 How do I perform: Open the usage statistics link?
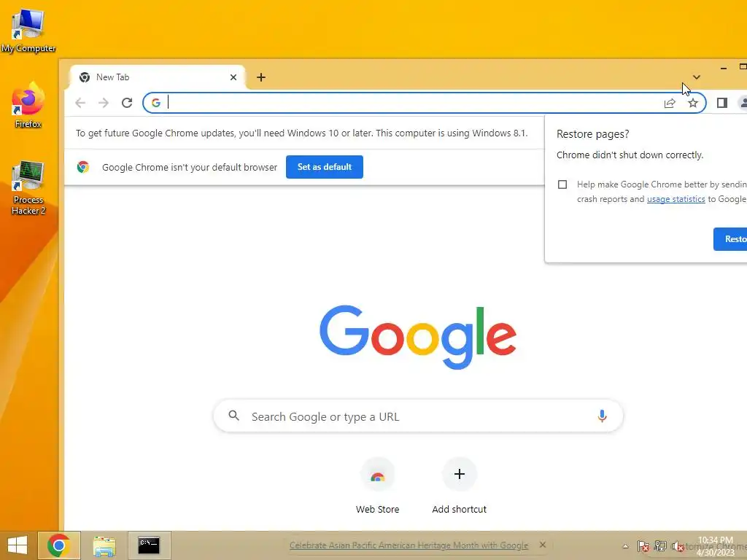tap(676, 199)
